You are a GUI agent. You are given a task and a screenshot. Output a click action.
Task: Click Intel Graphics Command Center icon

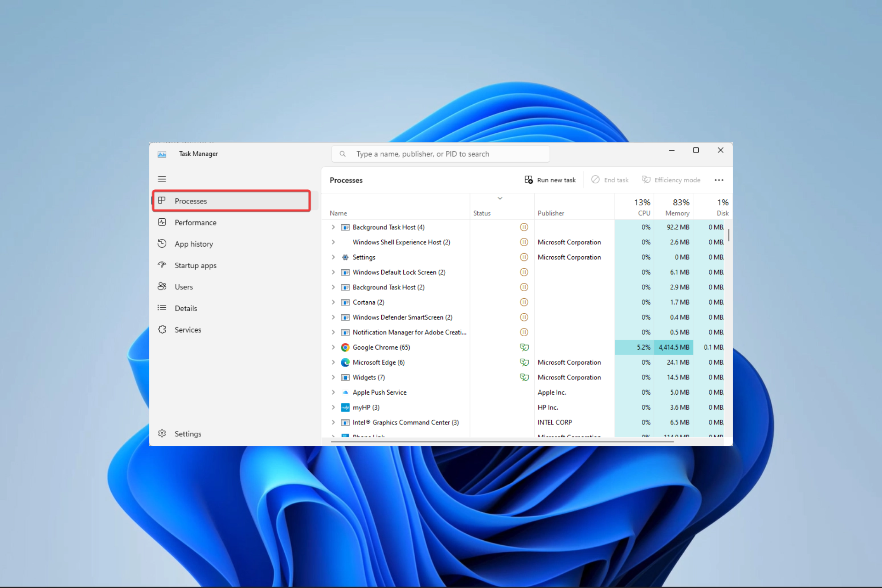pyautogui.click(x=345, y=423)
